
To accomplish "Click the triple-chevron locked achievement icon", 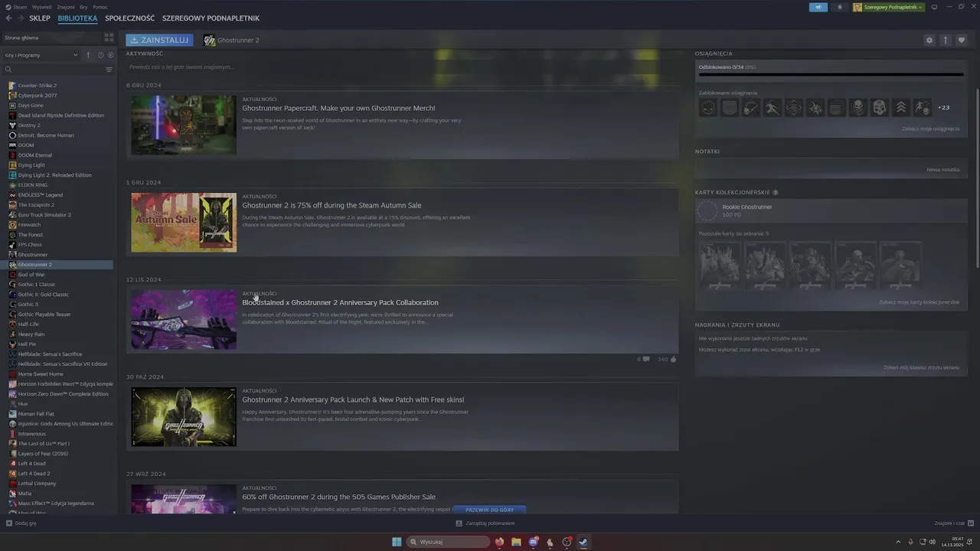I will 901,108.
